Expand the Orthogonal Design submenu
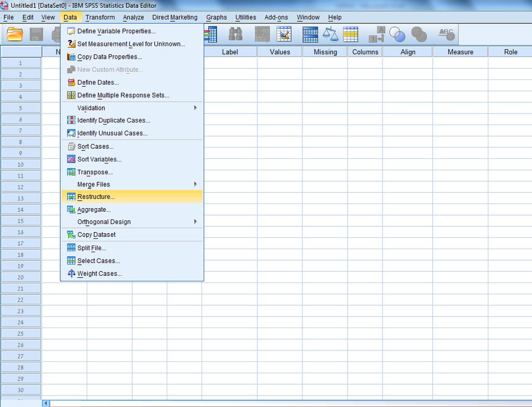 coord(132,222)
